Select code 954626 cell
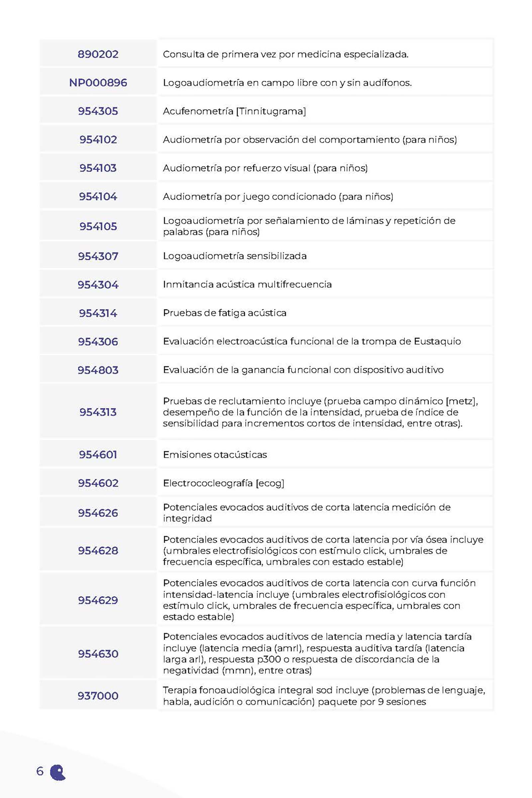 coord(98,513)
